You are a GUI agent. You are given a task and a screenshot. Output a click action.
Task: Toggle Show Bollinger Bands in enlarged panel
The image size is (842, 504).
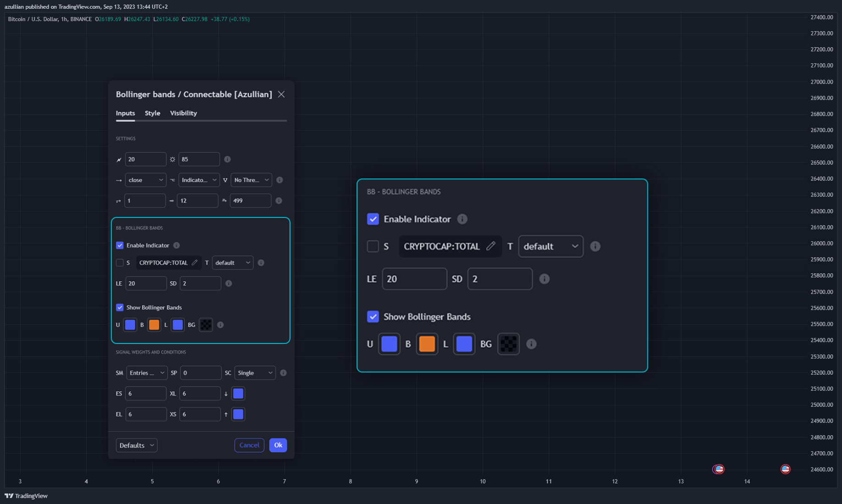pyautogui.click(x=373, y=316)
